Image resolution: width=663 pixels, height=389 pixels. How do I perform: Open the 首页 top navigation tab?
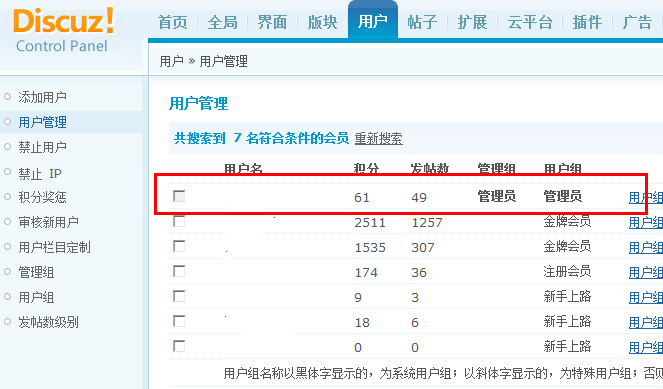point(173,22)
